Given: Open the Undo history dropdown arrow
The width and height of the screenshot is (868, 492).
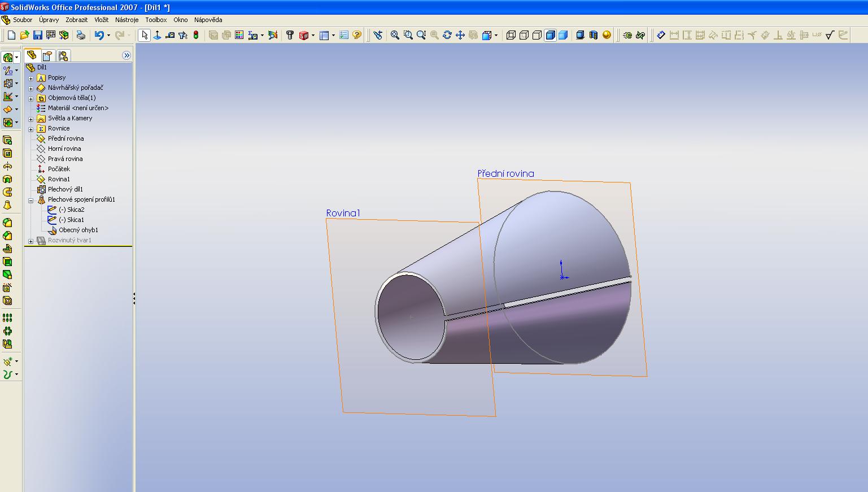Looking at the screenshot, I should pyautogui.click(x=108, y=35).
